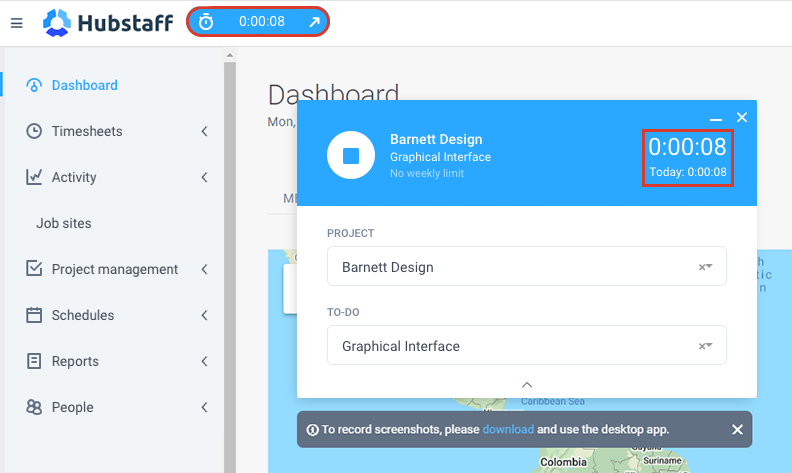Open the Project management menu item
The width and height of the screenshot is (792, 473).
115,269
